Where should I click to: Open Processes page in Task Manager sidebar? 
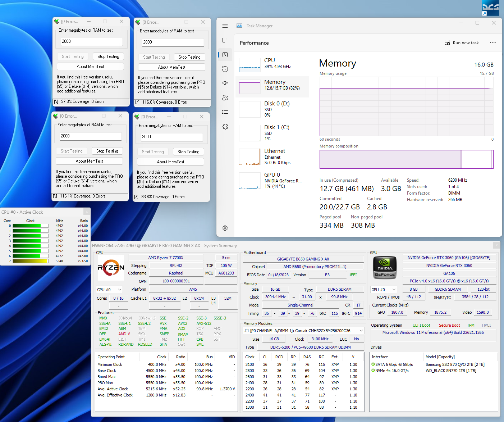225,40
